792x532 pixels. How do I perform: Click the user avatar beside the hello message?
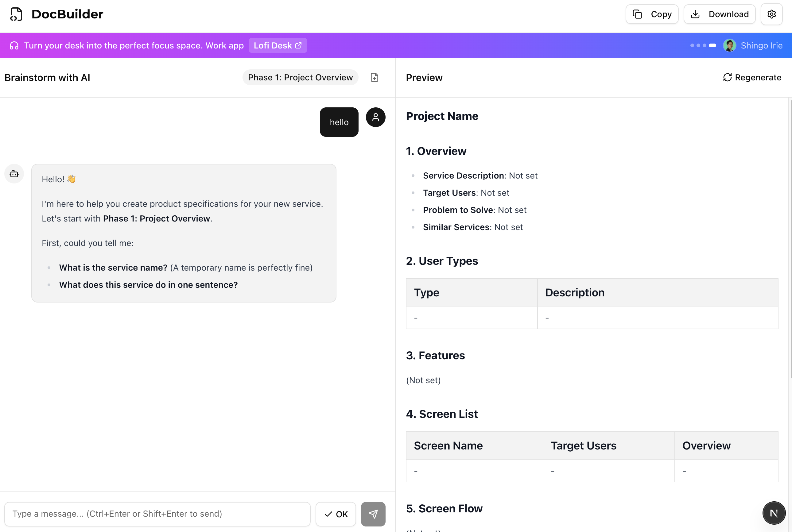click(375, 117)
